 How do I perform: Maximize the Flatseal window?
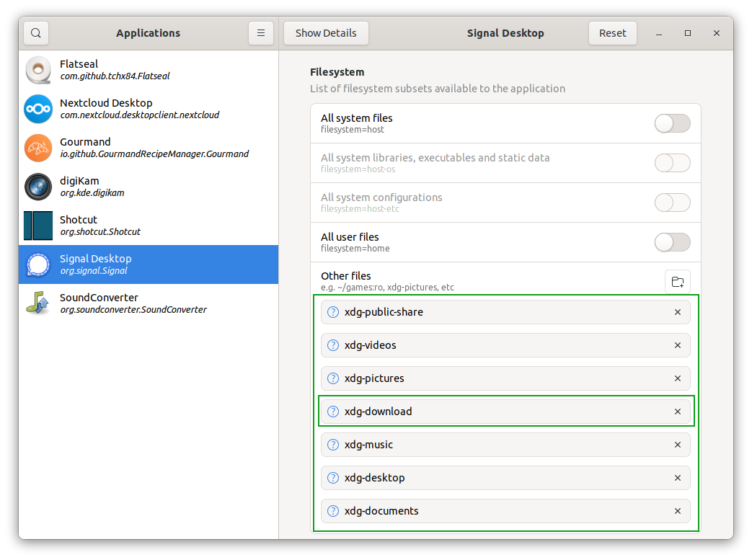(x=688, y=33)
